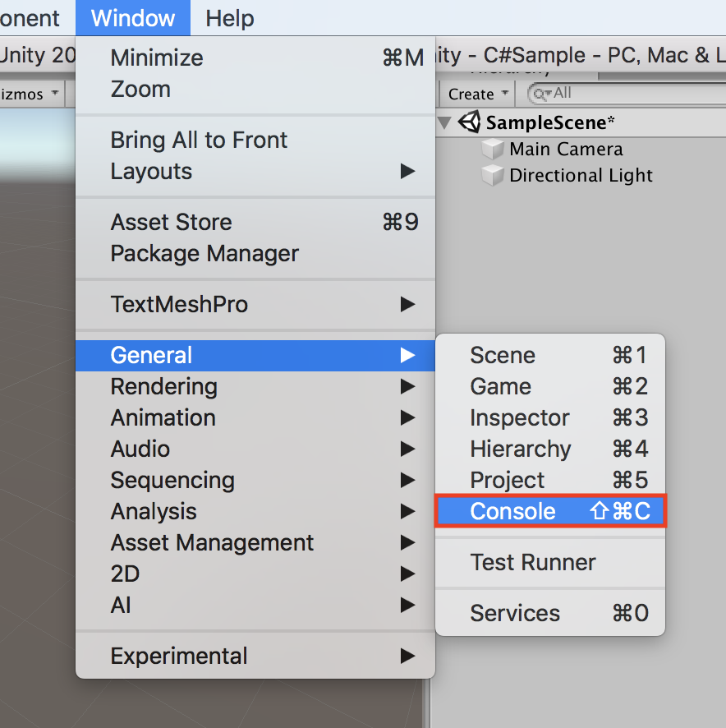
Task: Open Asset Store from the menu
Action: (172, 222)
